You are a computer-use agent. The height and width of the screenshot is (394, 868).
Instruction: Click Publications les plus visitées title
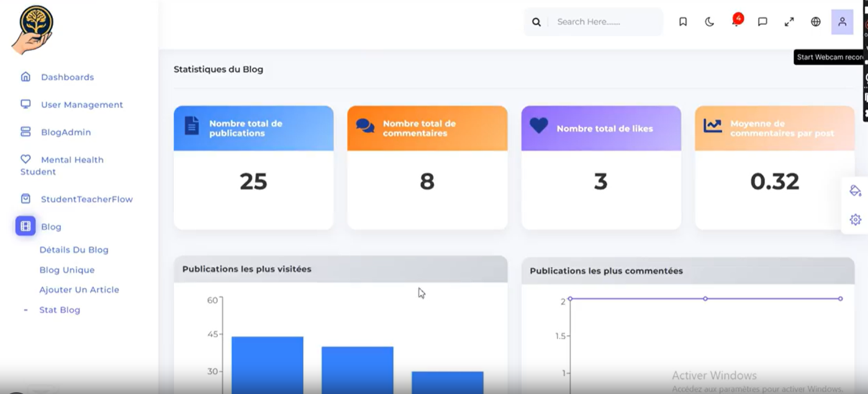pyautogui.click(x=246, y=269)
